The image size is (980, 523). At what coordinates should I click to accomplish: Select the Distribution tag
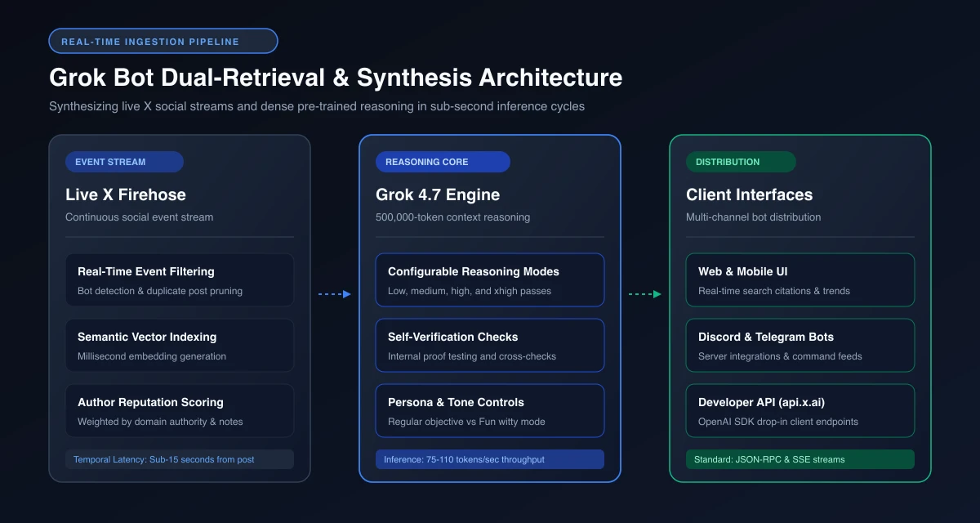click(741, 162)
